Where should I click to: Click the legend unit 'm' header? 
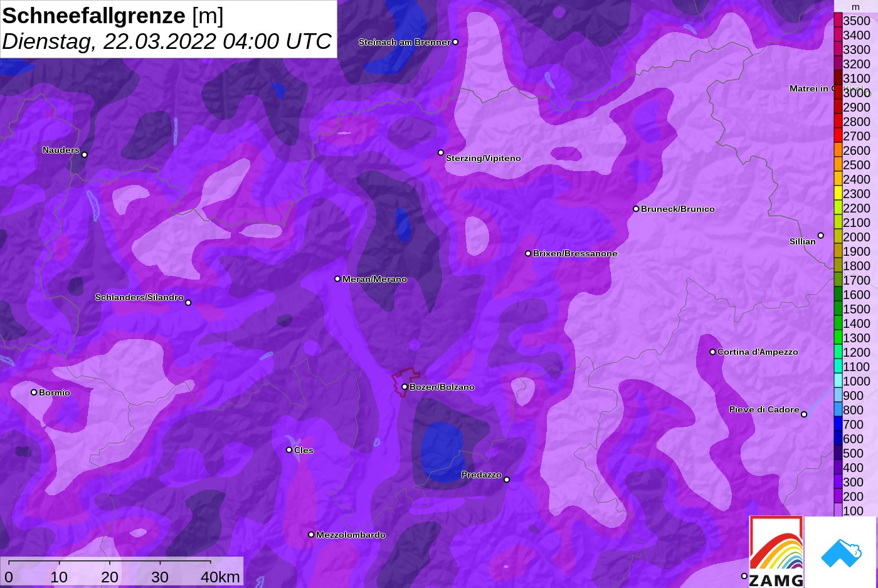855,7
